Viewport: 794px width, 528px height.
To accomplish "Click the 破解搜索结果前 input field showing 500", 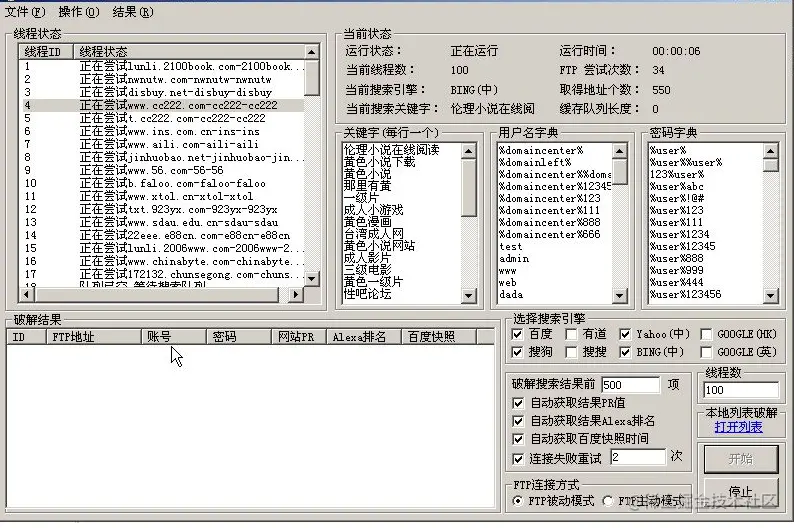I will [630, 385].
